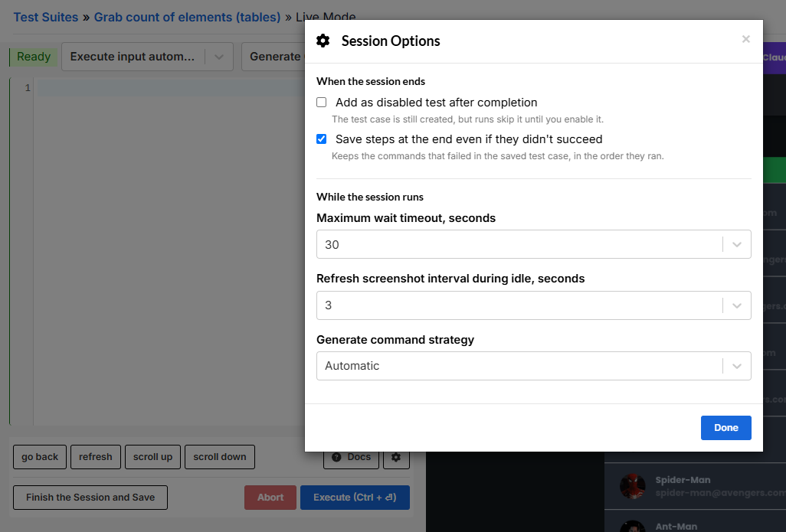Click the gear icon in Session Options title
Image resolution: width=786 pixels, height=532 pixels.
tap(323, 41)
